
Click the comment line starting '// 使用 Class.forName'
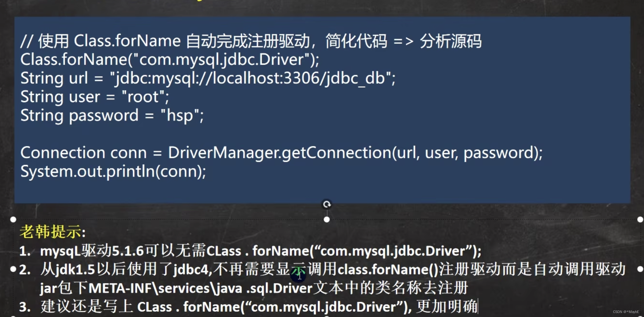[x=251, y=41]
